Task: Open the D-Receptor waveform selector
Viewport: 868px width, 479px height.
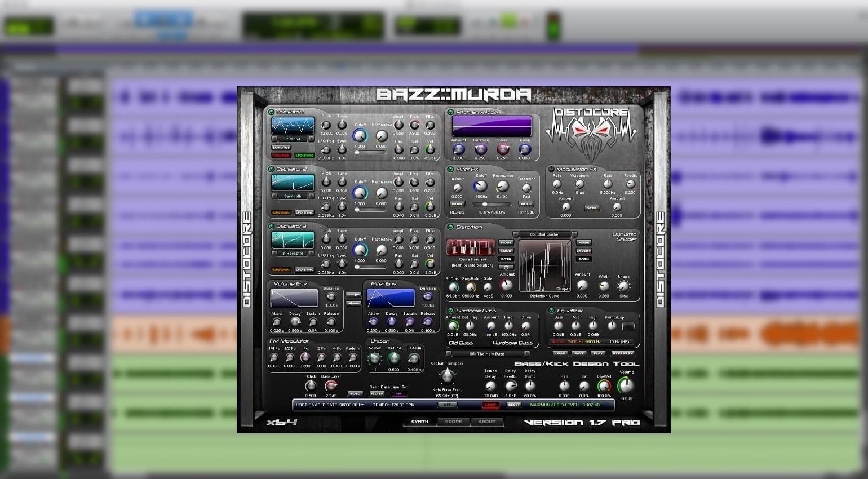Action: (293, 253)
